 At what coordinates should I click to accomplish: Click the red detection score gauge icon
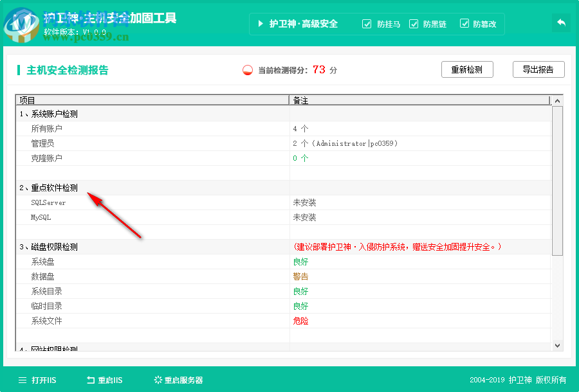[x=246, y=71]
